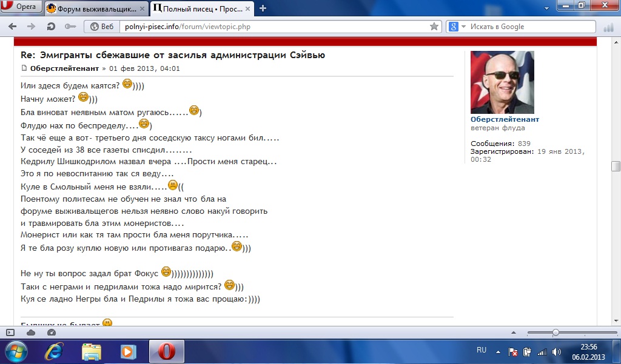This screenshot has width=621, height=364.
Task: Adjust the page zoom slider
Action: click(556, 333)
